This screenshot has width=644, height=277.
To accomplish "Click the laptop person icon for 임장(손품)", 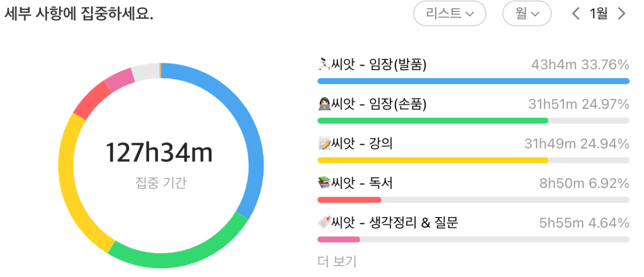I will point(324,105).
